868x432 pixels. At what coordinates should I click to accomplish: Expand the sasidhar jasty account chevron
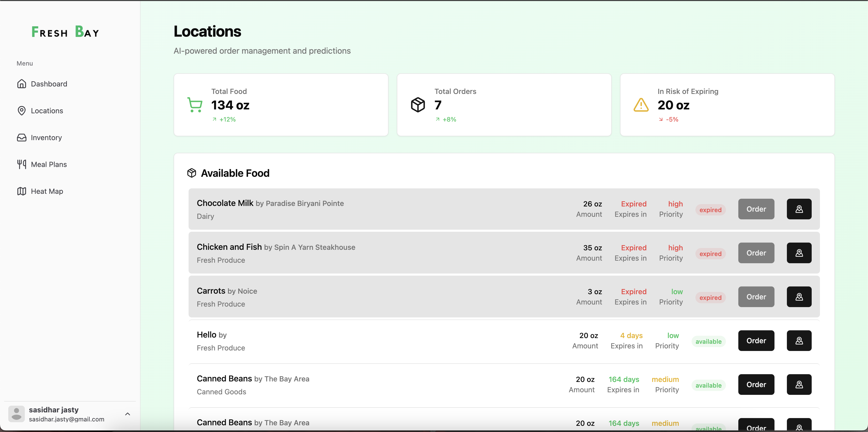tap(127, 414)
